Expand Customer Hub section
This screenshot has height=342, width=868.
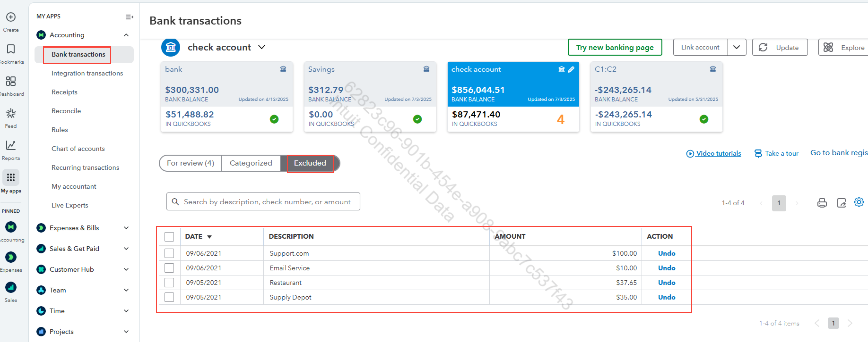click(126, 269)
